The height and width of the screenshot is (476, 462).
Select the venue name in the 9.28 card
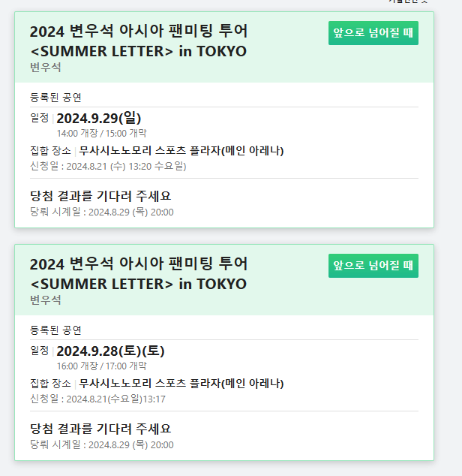tap(181, 384)
